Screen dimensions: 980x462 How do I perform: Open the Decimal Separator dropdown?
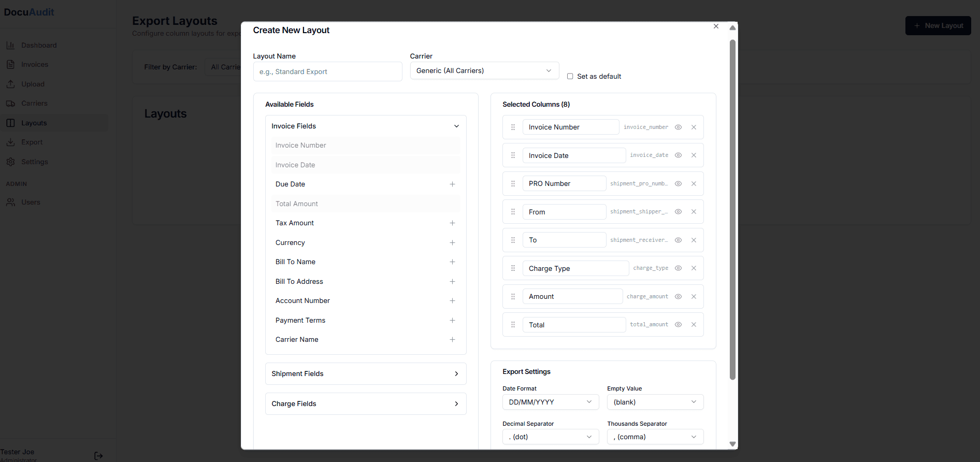pos(551,437)
